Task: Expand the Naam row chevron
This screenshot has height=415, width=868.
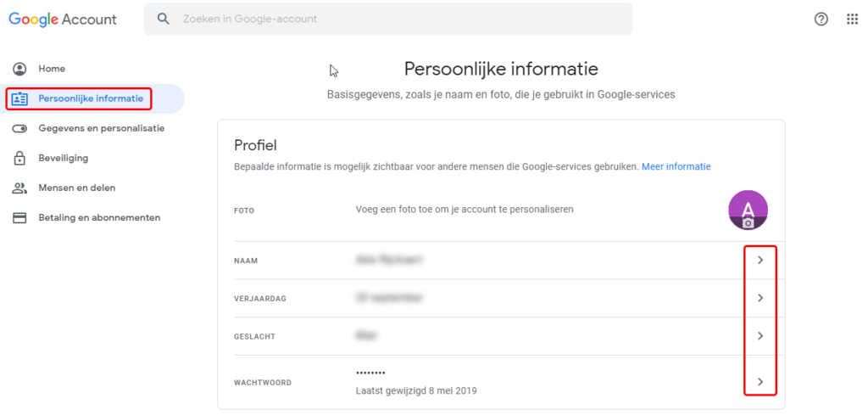Action: 760,260
